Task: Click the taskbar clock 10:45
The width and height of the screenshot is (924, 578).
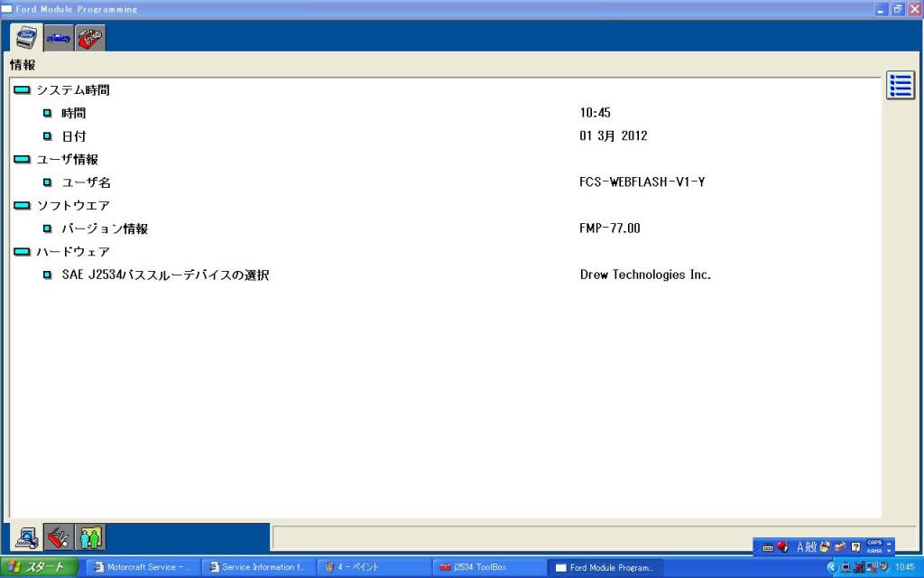Action: [x=904, y=567]
